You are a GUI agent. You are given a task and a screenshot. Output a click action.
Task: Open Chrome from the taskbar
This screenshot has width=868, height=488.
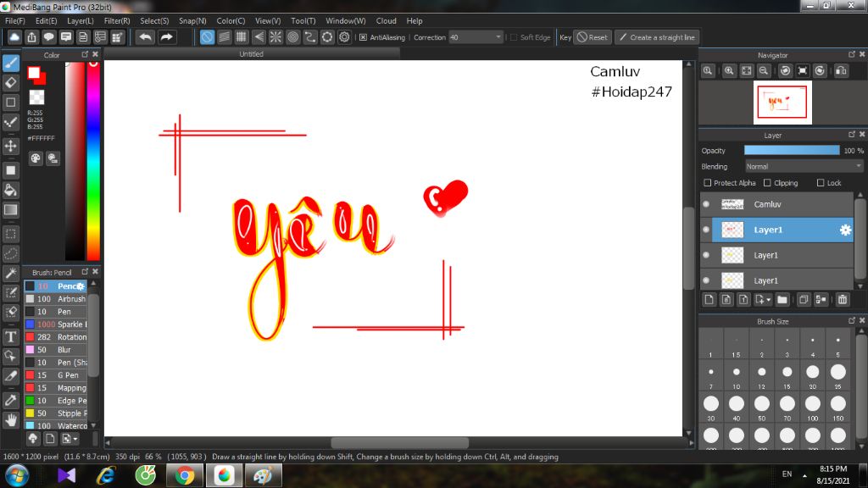184,475
